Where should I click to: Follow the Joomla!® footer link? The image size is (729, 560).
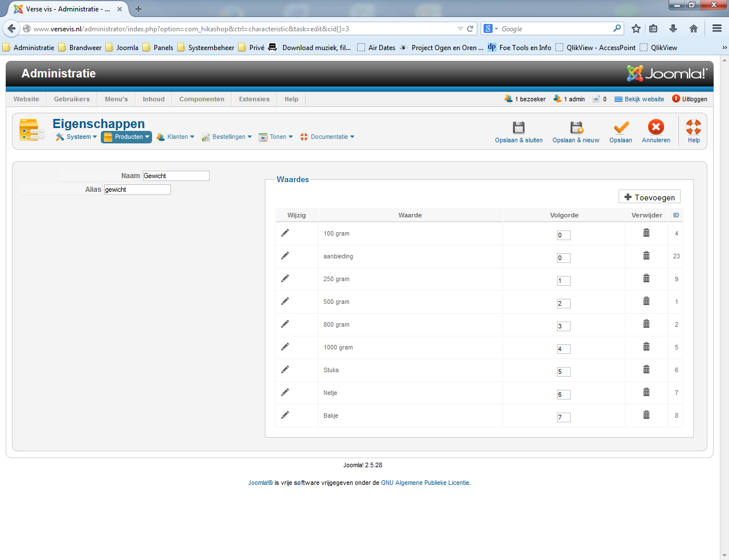pos(260,483)
